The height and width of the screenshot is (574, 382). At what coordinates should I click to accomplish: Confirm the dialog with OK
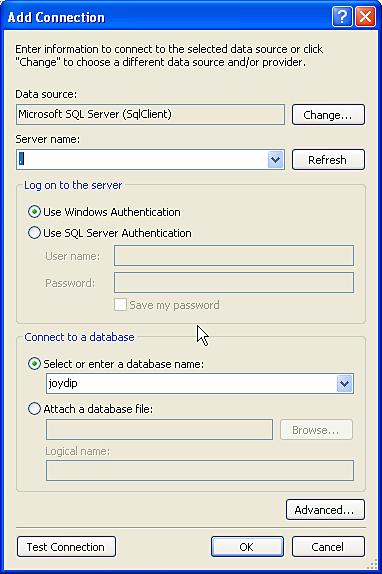tap(247, 547)
